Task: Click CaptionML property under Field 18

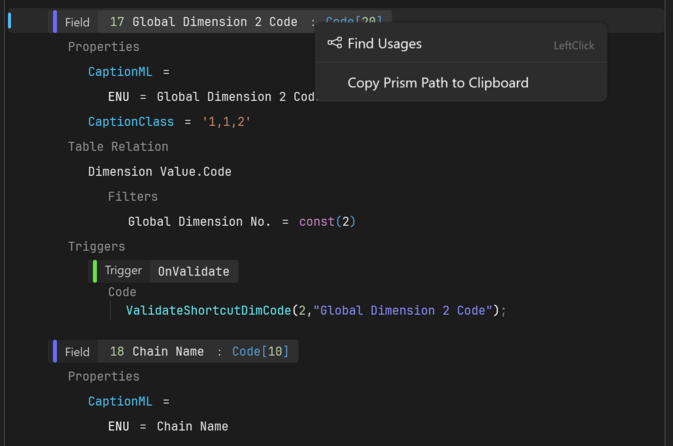Action: pos(120,401)
